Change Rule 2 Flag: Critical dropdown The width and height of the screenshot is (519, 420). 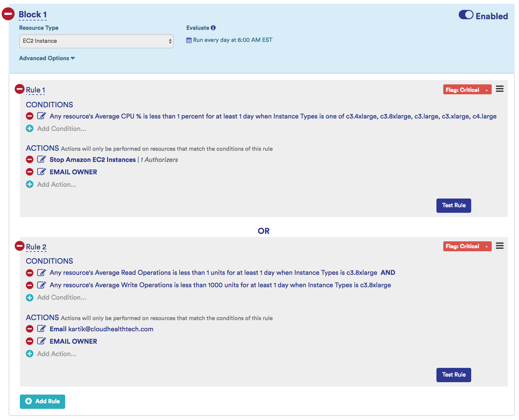[x=467, y=246]
